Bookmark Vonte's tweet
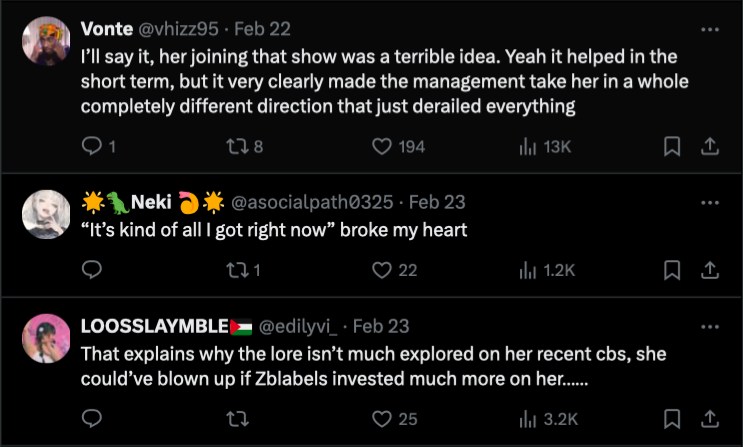The width and height of the screenshot is (743, 447). (x=673, y=147)
